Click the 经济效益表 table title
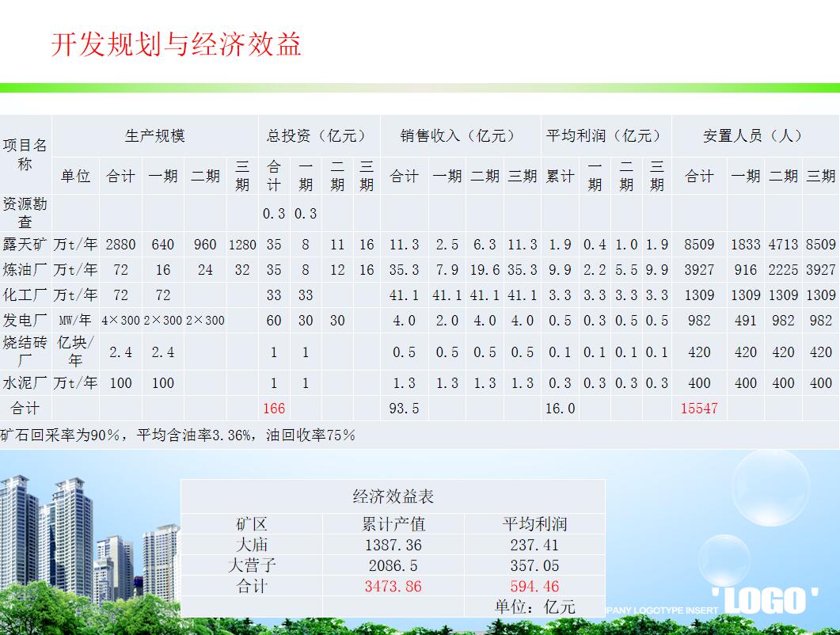The width and height of the screenshot is (840, 635). coord(393,496)
